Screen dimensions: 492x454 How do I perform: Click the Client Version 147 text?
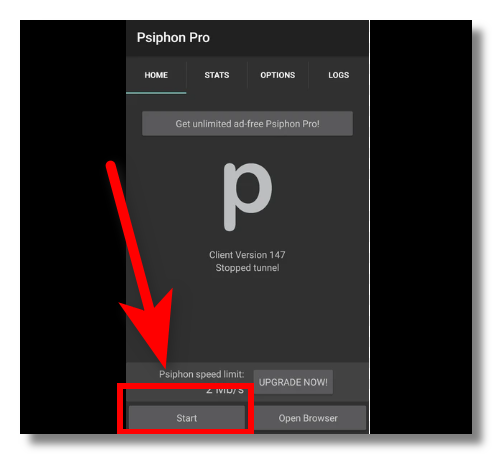pos(247,255)
